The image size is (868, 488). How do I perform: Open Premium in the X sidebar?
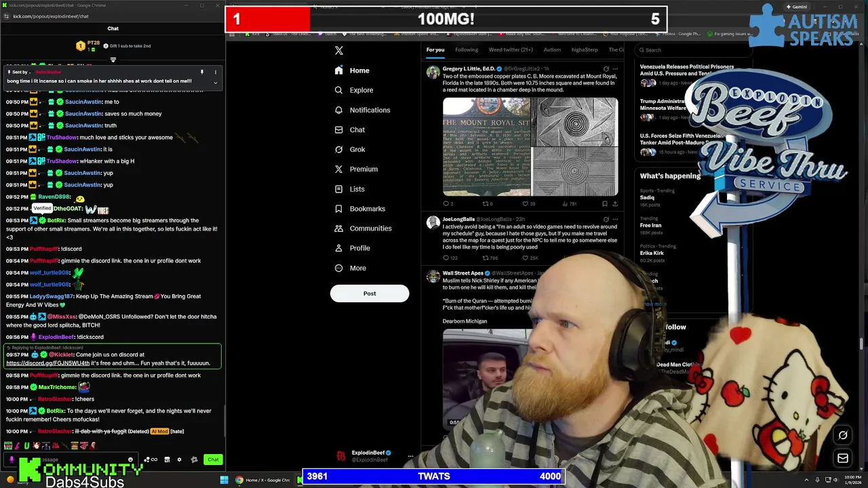pos(356,169)
